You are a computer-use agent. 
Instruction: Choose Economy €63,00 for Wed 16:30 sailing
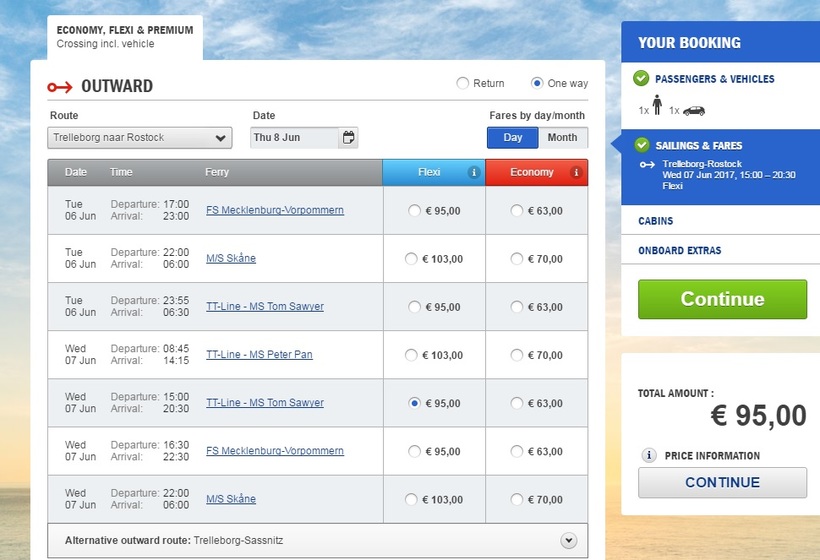[517, 451]
